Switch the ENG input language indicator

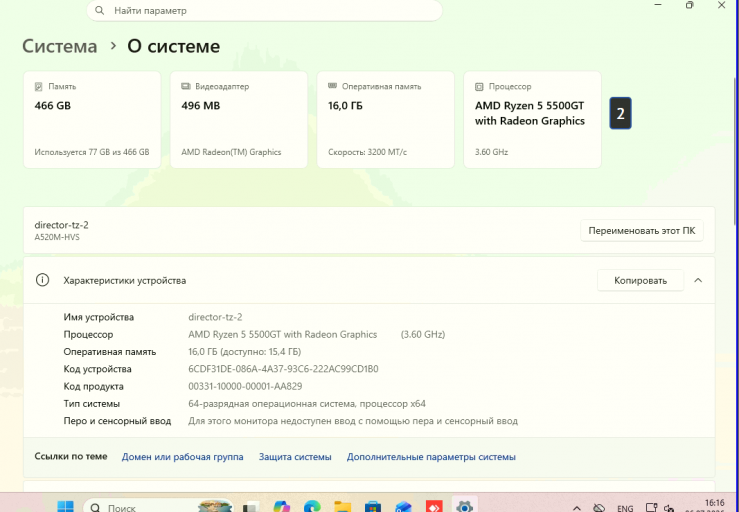[625, 508]
